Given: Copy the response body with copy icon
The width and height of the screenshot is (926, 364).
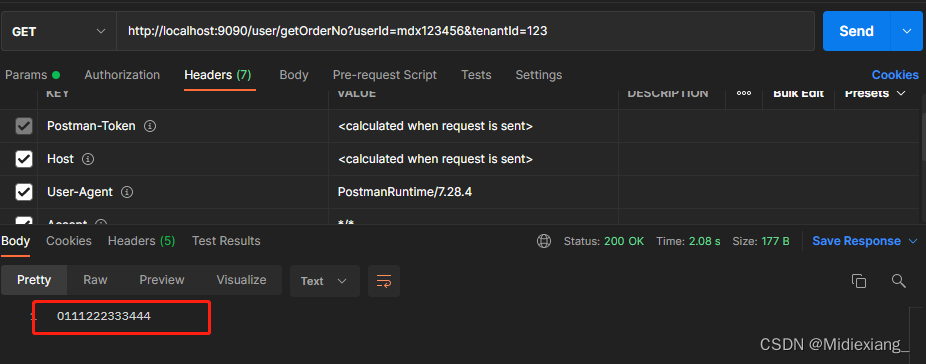Looking at the screenshot, I should pyautogui.click(x=859, y=281).
